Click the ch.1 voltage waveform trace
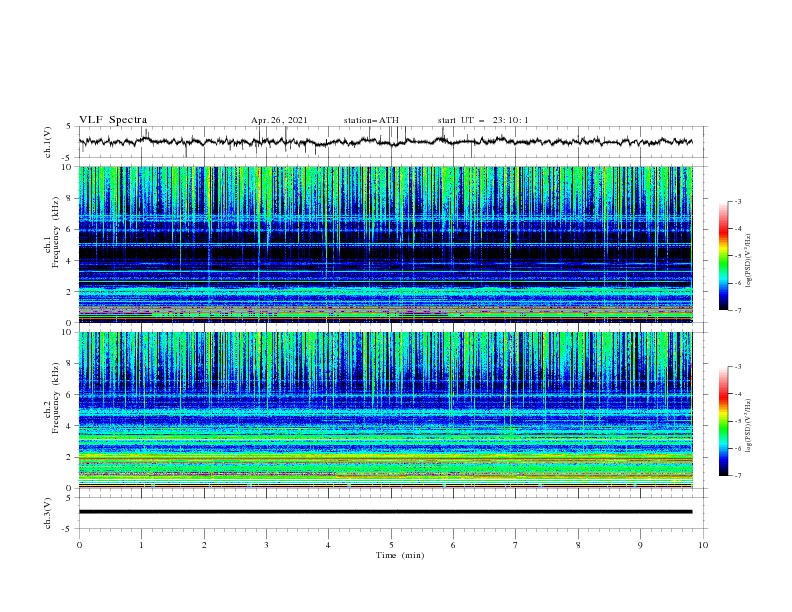Image resolution: width=792 pixels, height=612 pixels. click(385, 142)
